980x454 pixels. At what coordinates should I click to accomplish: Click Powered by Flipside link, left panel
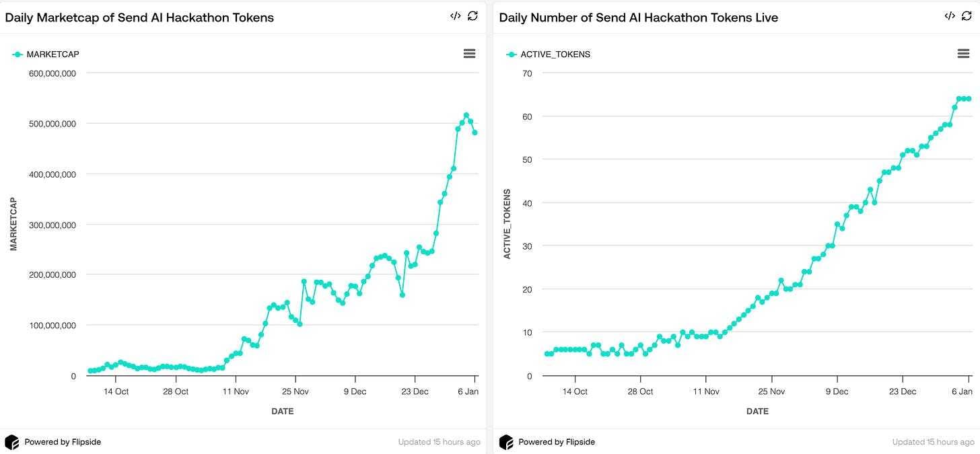[63, 442]
